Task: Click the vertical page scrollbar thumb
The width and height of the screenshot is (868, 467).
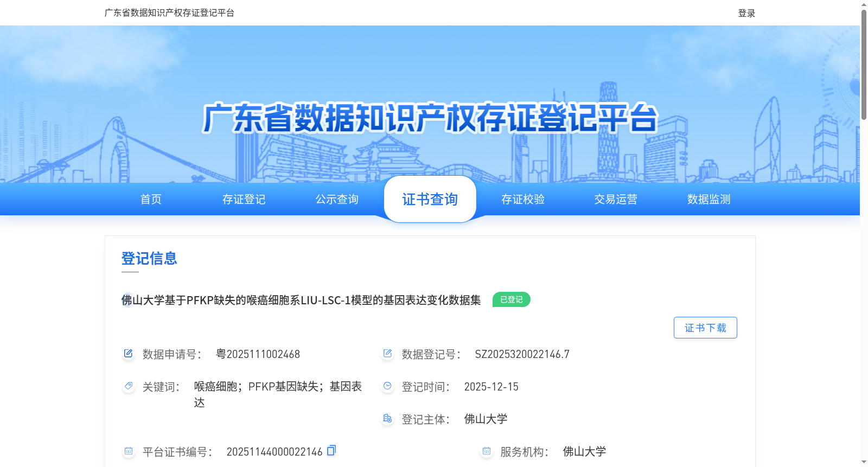Action: (x=864, y=64)
